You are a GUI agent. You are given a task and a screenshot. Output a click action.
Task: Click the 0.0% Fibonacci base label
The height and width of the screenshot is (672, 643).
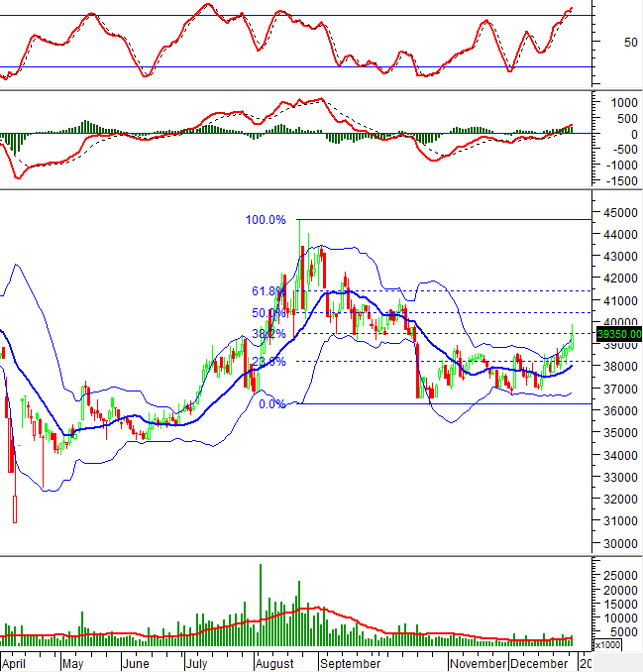pyautogui.click(x=272, y=404)
